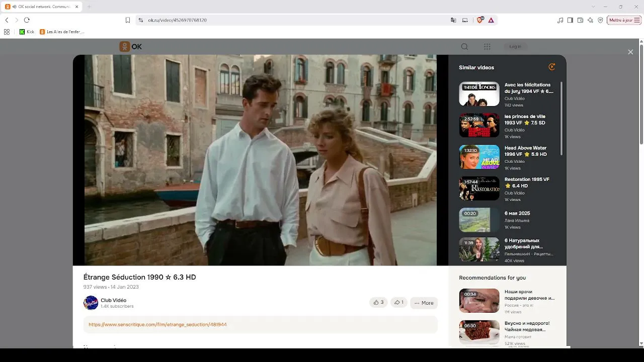Open the tab groups grid icon
The image size is (644, 362).
7,32
